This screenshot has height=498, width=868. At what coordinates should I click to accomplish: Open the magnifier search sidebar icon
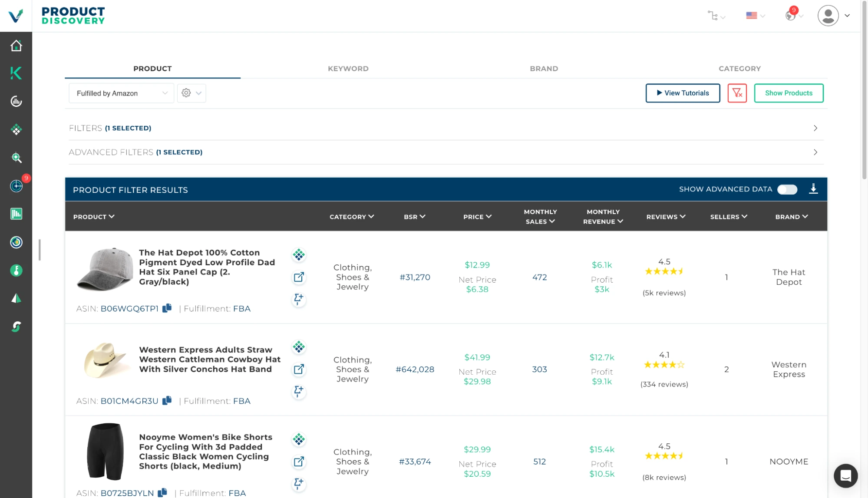[16, 158]
